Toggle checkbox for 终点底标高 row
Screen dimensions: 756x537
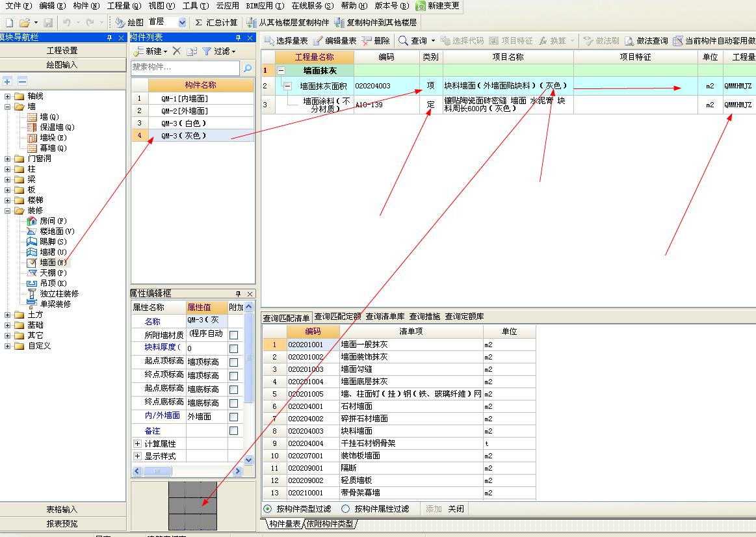pos(234,403)
